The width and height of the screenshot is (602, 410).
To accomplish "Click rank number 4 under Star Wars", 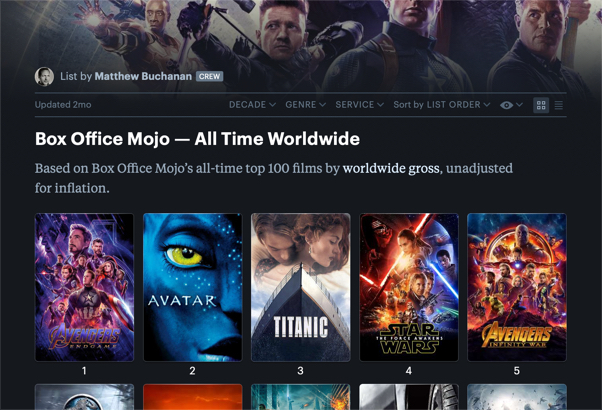I will pos(408,371).
